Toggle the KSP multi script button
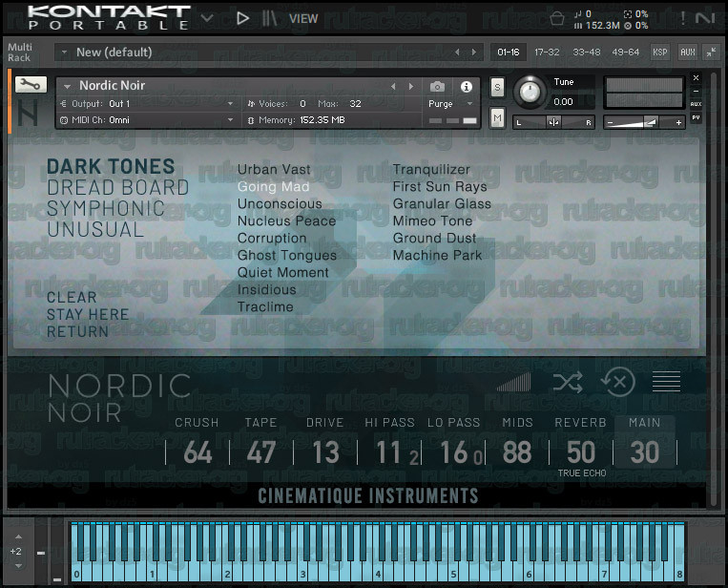The width and height of the screenshot is (728, 588). tap(659, 52)
